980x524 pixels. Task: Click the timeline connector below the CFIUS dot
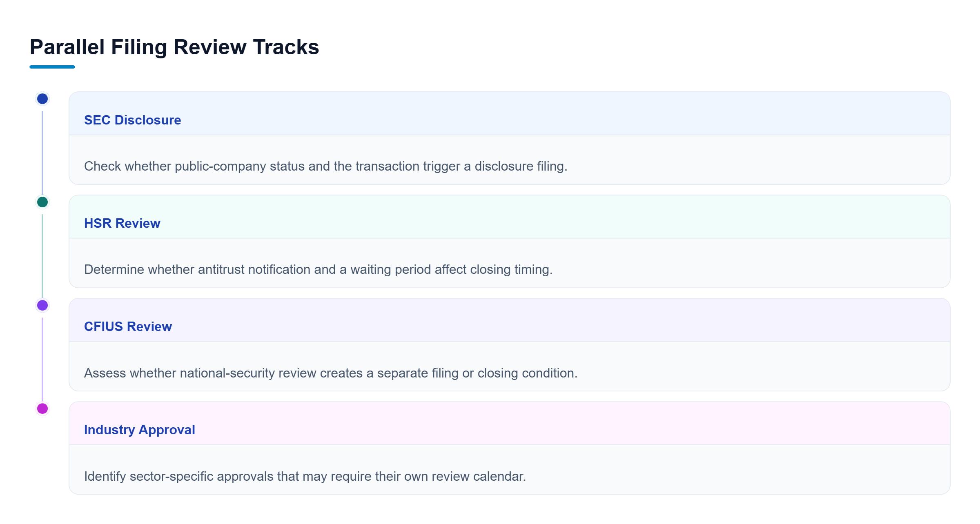pos(42,359)
